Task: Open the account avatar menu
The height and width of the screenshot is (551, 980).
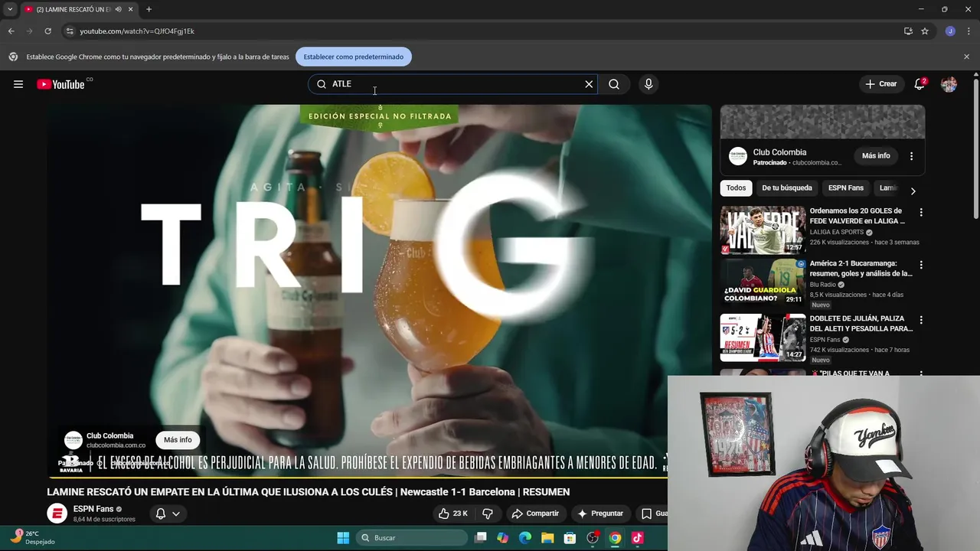Action: [x=949, y=84]
